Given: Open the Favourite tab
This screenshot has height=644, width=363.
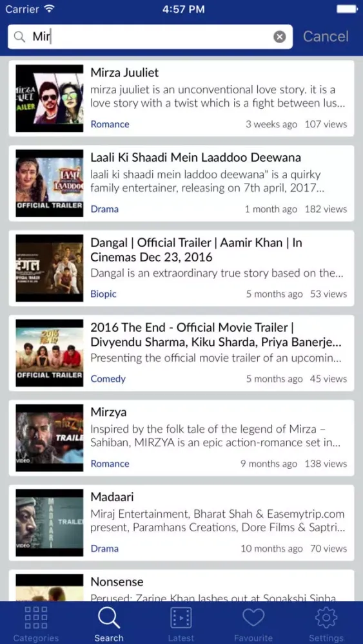Looking at the screenshot, I should point(253,624).
